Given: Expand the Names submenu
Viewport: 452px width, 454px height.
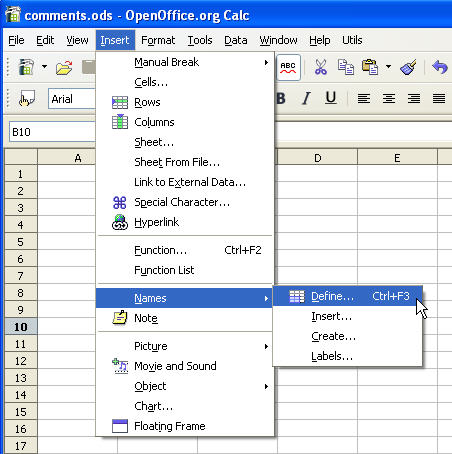Looking at the screenshot, I should click(x=184, y=298).
